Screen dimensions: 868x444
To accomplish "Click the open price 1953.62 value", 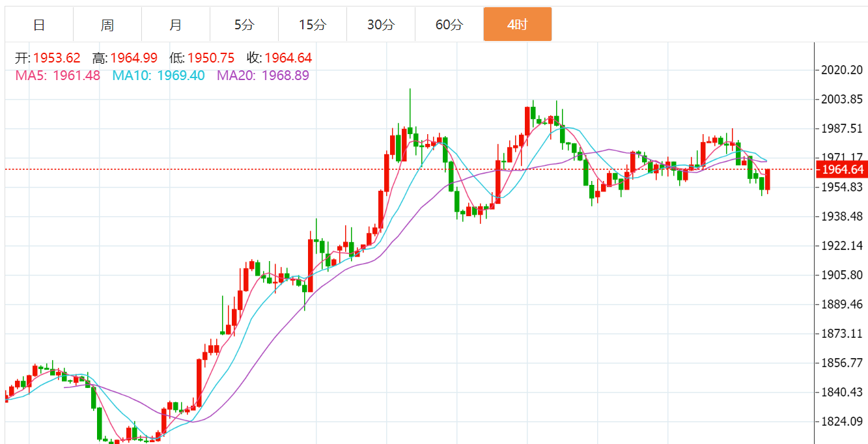I will (x=57, y=58).
